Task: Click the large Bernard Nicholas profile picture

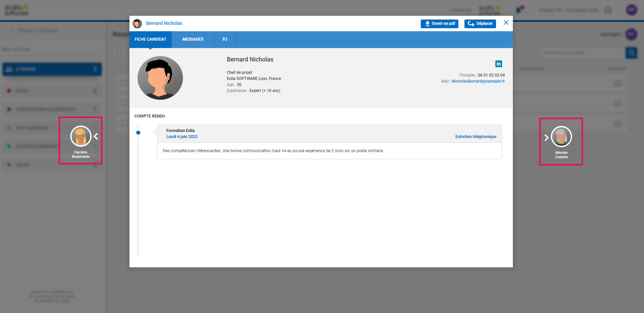Action: pyautogui.click(x=160, y=78)
